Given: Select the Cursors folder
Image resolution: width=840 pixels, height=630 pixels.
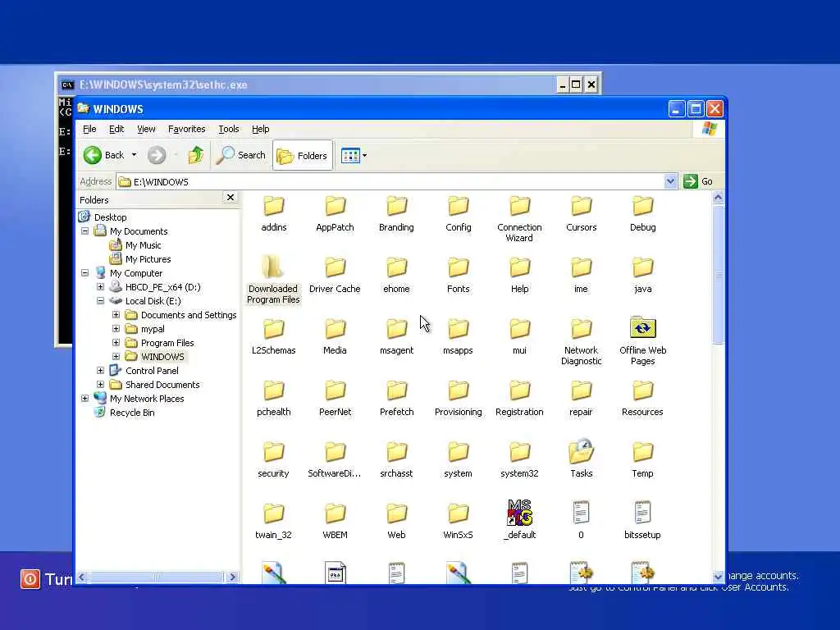Looking at the screenshot, I should pos(582,213).
